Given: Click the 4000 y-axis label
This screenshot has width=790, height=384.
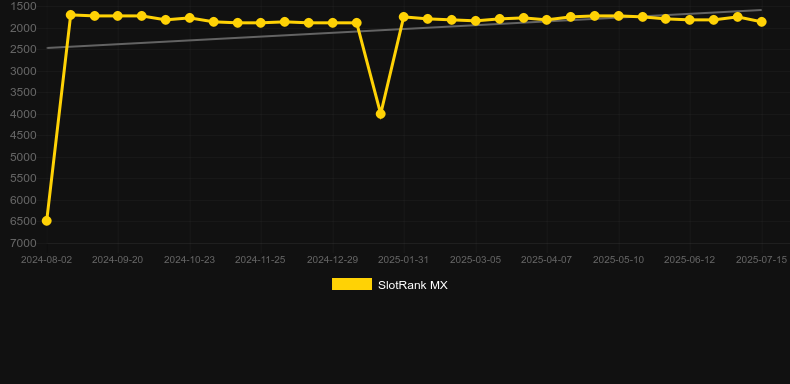Looking at the screenshot, I should click(x=24, y=114).
